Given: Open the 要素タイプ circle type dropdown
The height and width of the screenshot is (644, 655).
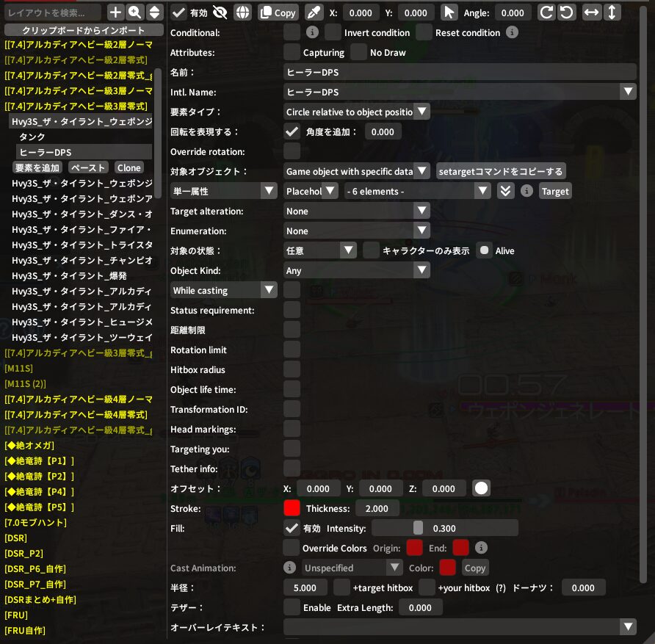Looking at the screenshot, I should 357,112.
